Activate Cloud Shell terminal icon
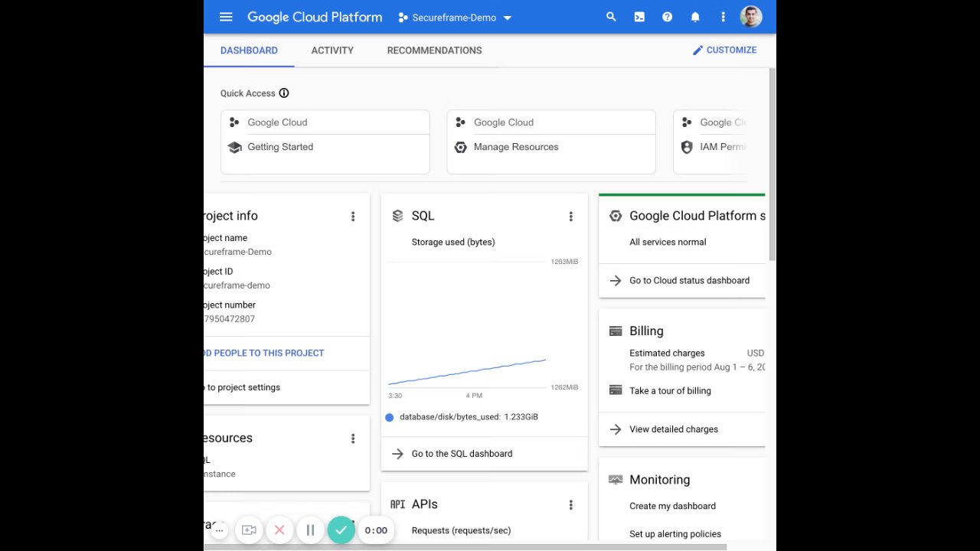This screenshot has height=551, width=980. point(639,17)
